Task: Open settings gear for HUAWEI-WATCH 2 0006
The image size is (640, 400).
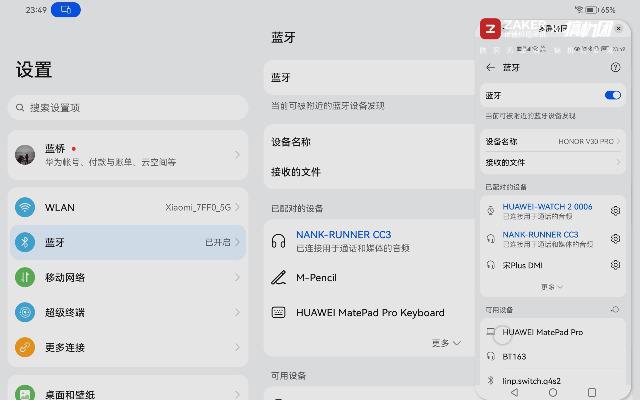Action: (616, 211)
